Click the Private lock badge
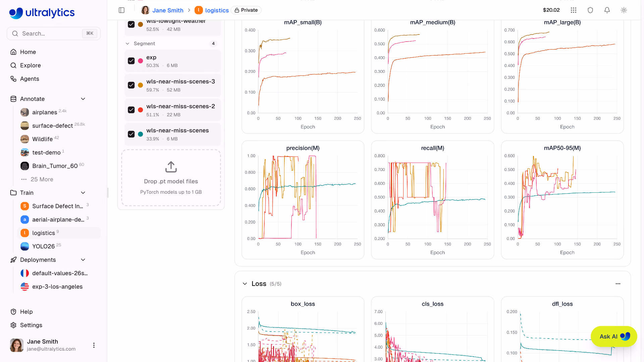 point(246,10)
